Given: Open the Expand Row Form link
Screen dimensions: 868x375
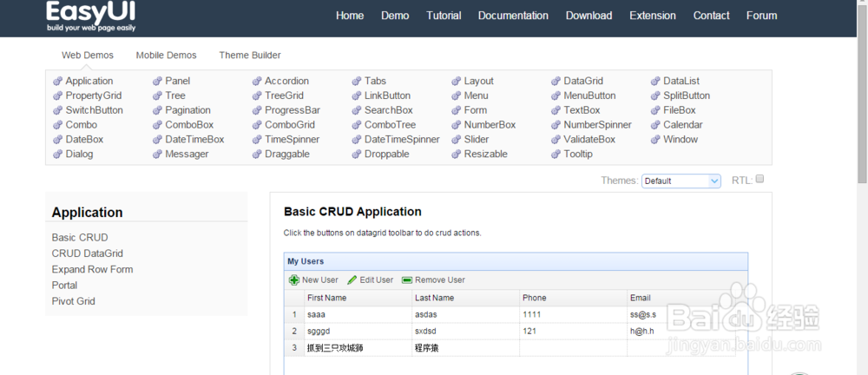Looking at the screenshot, I should tap(93, 270).
